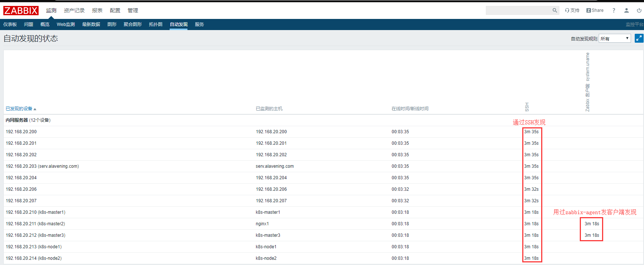The image size is (644, 265).
Task: Click into the top search field
Action: click(518, 10)
